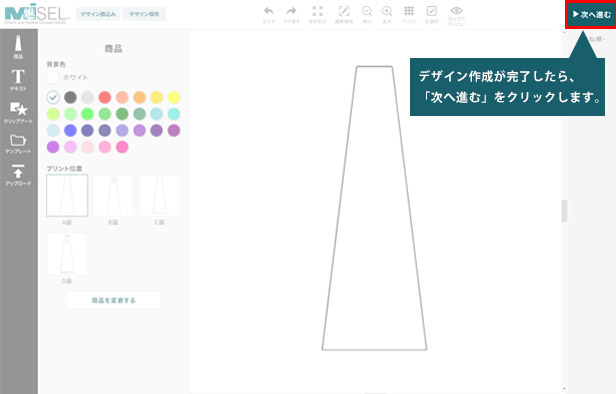Select the テキスト text tool

18,80
